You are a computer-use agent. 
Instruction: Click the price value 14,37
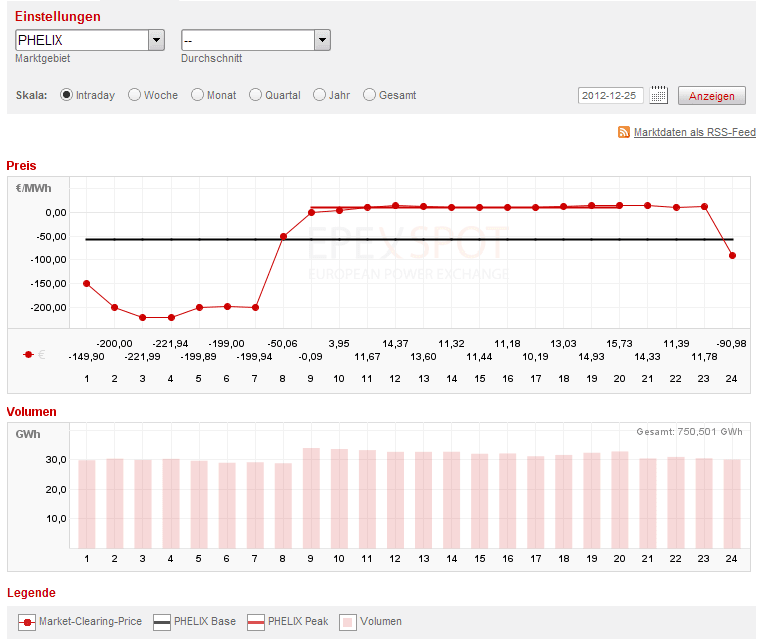point(395,344)
